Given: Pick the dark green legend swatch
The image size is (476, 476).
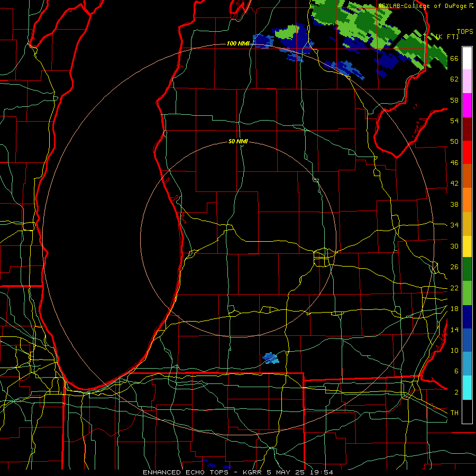Looking at the screenshot, I should (x=467, y=269).
